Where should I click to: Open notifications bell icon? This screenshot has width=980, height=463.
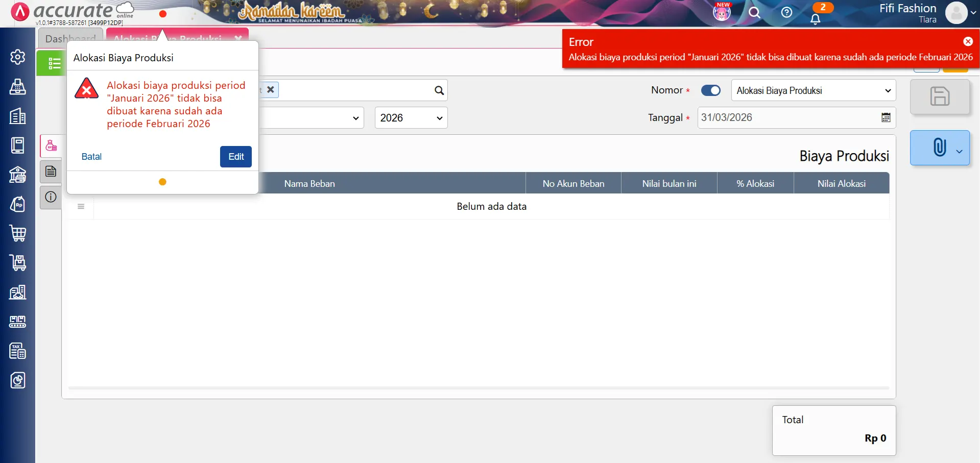pos(815,19)
